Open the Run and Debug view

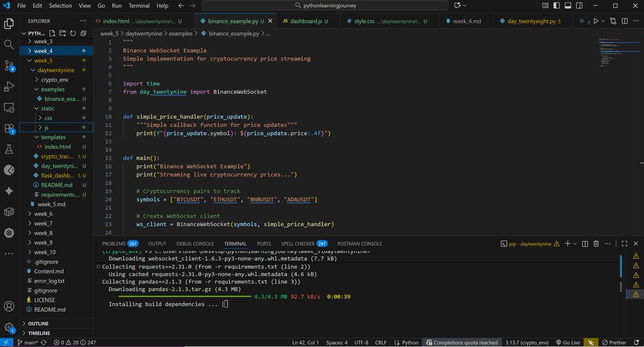pos(9,86)
